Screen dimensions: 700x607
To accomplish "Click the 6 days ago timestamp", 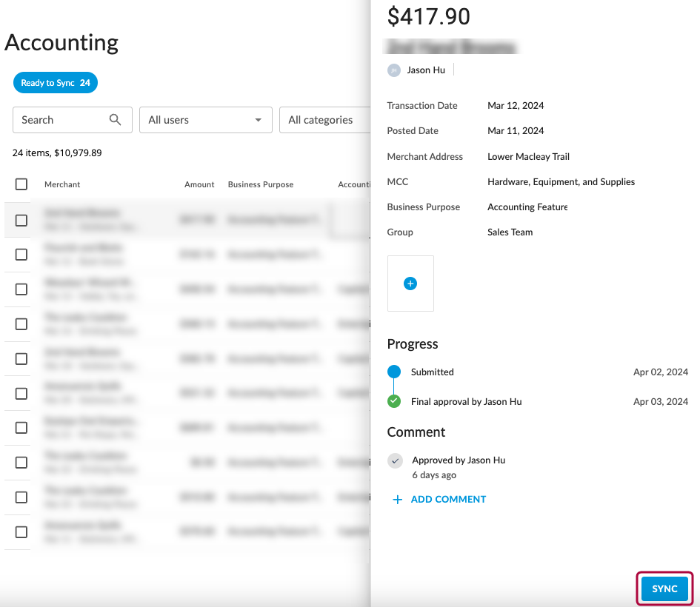I will 434,475.
